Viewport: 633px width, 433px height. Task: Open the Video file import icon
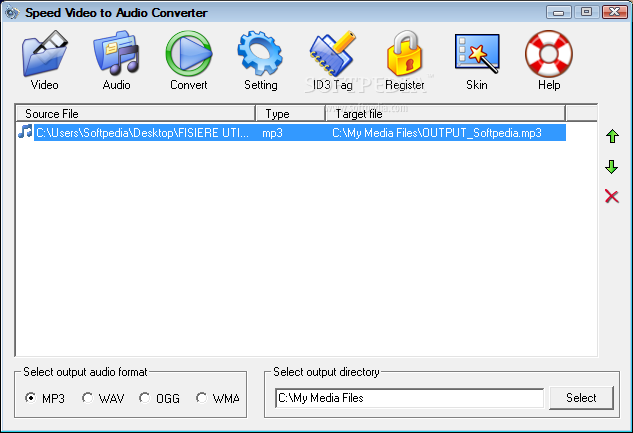44,54
